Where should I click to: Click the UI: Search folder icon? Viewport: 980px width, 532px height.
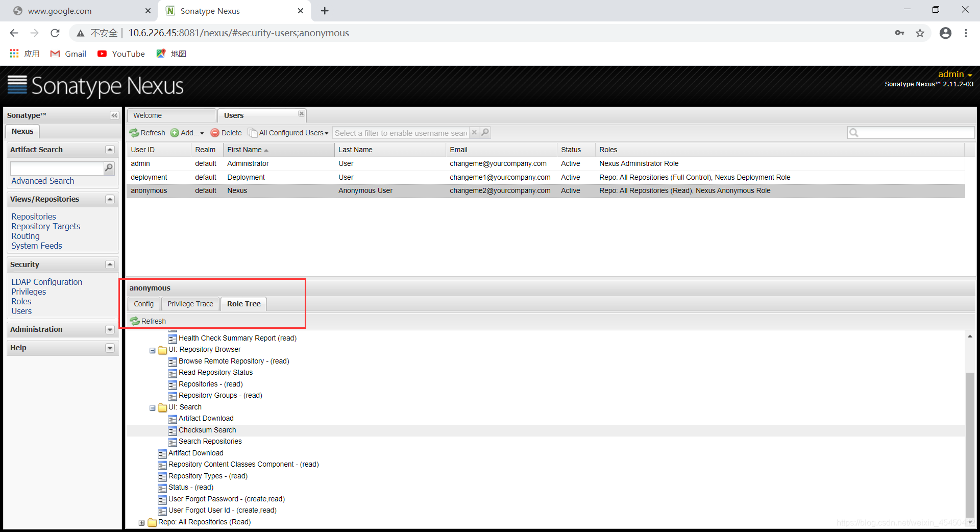[162, 407]
